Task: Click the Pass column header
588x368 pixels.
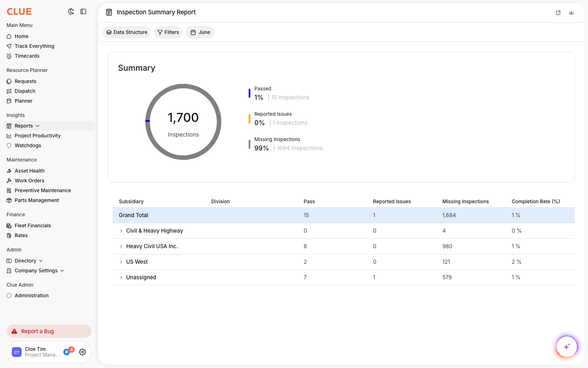Action: pyautogui.click(x=309, y=202)
